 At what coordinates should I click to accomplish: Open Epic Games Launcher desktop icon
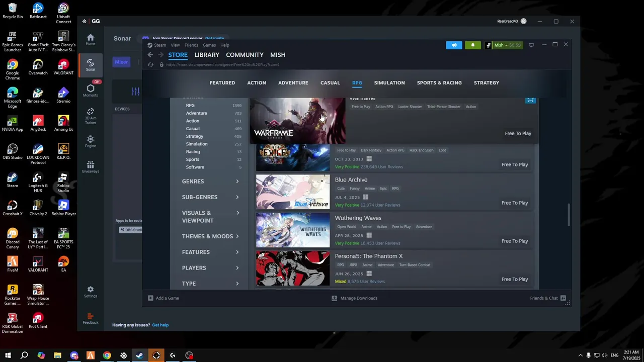(x=13, y=42)
